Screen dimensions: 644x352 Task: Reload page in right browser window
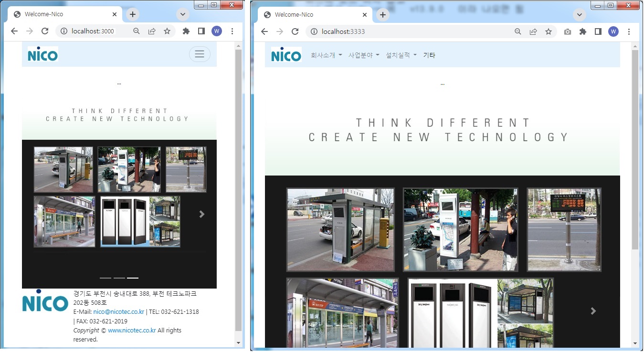295,31
